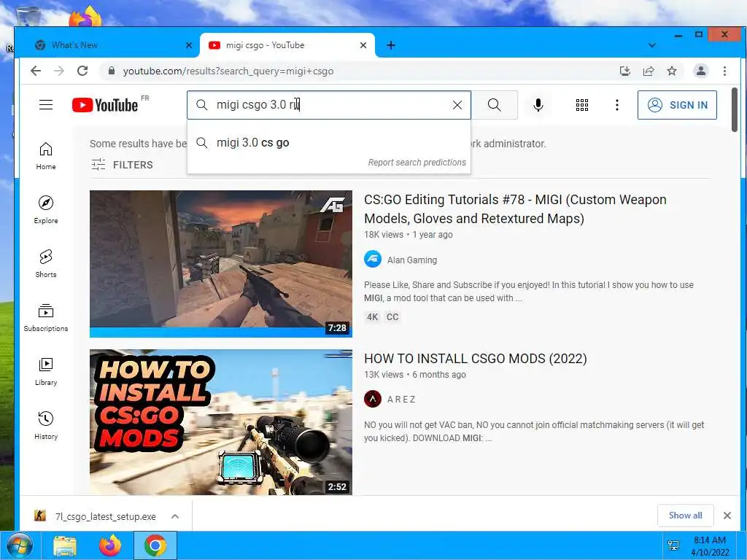Launch Firefox from the taskbar
The height and width of the screenshot is (560, 747).
click(110, 545)
